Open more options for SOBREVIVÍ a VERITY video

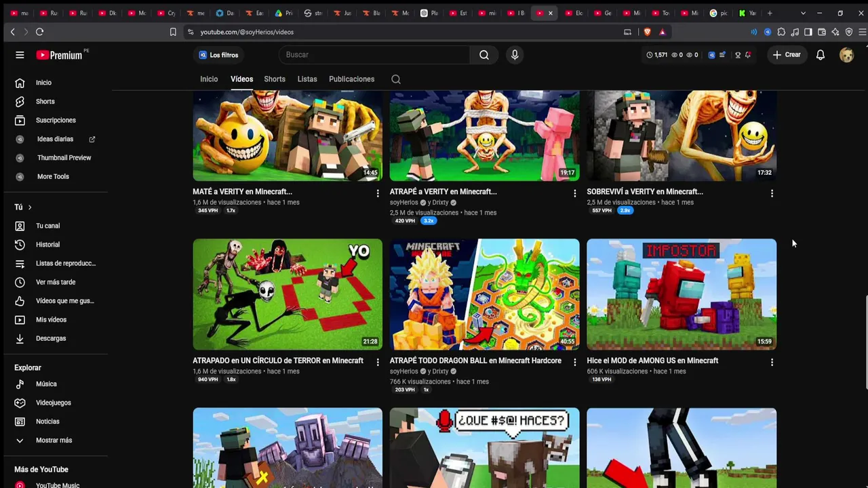(772, 193)
